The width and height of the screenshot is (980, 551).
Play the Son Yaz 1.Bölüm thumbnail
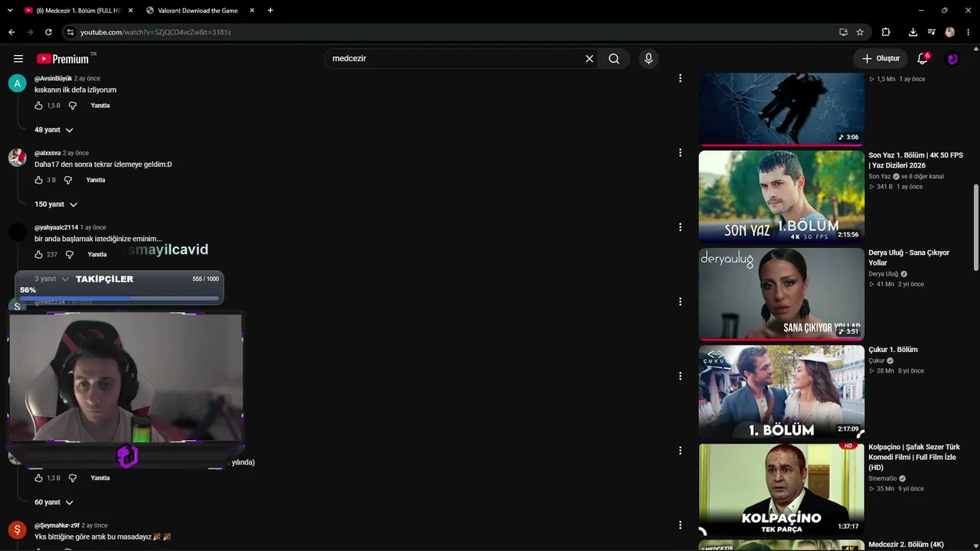click(782, 197)
